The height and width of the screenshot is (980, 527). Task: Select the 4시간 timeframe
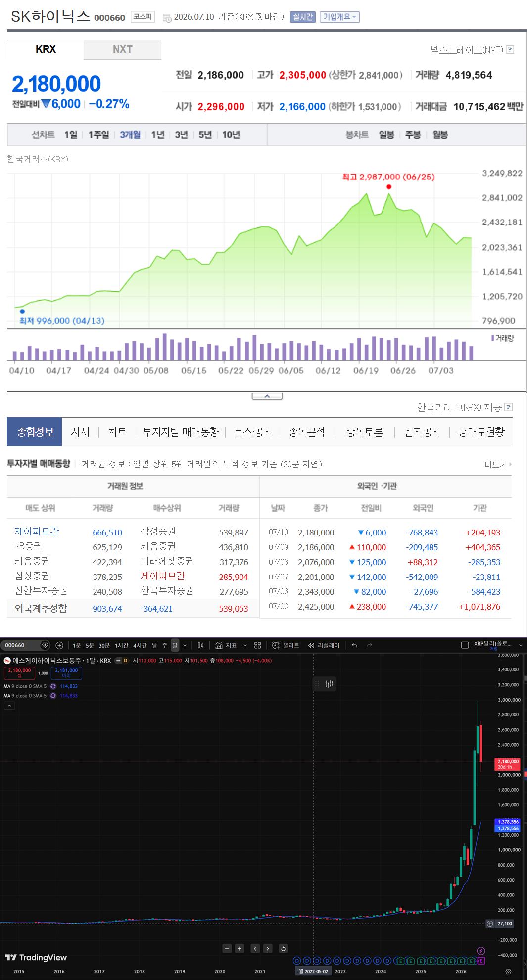point(140,645)
